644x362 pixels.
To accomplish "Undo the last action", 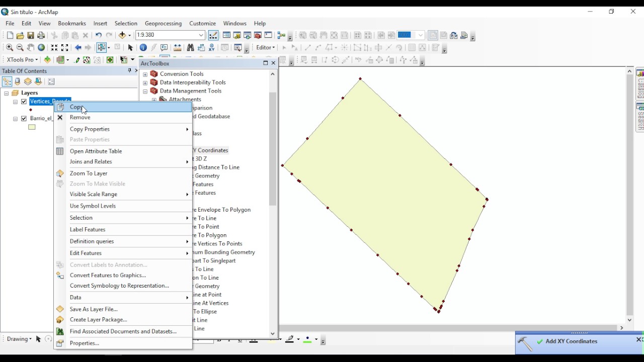I will 98,35.
